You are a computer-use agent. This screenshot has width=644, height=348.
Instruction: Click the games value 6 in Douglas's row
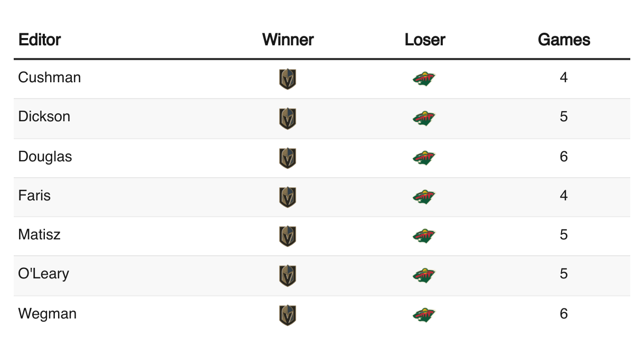click(x=564, y=157)
